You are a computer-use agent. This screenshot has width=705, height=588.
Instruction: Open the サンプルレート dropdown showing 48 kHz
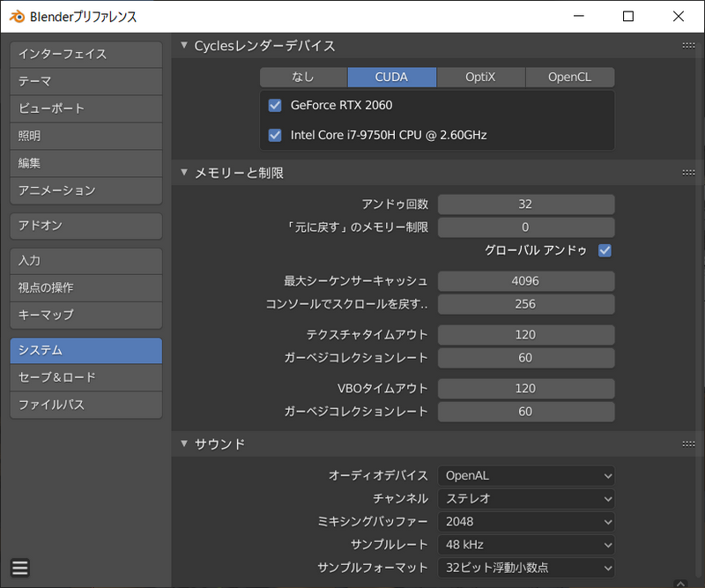click(526, 545)
